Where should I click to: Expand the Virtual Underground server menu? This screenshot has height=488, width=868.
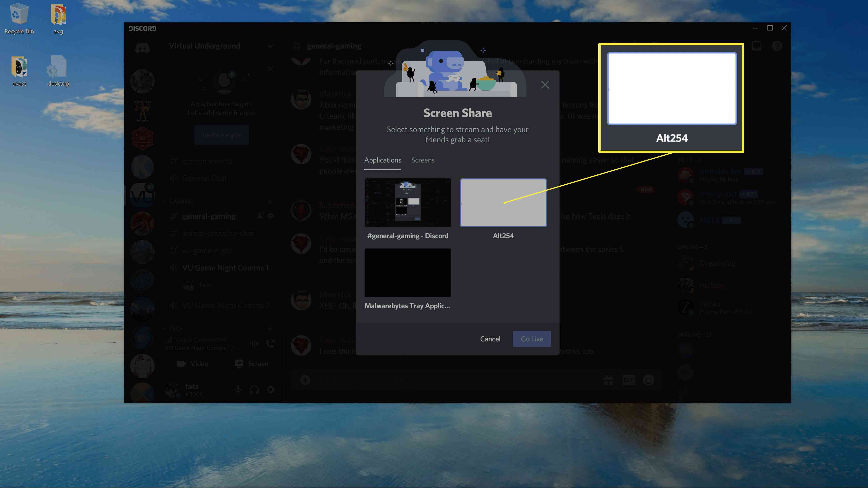click(x=270, y=46)
